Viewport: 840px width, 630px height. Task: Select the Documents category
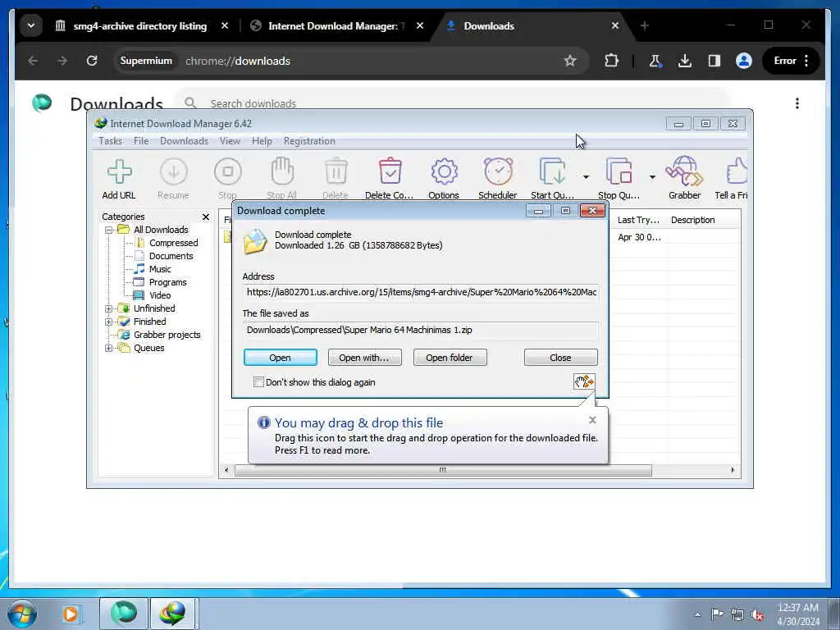[171, 256]
